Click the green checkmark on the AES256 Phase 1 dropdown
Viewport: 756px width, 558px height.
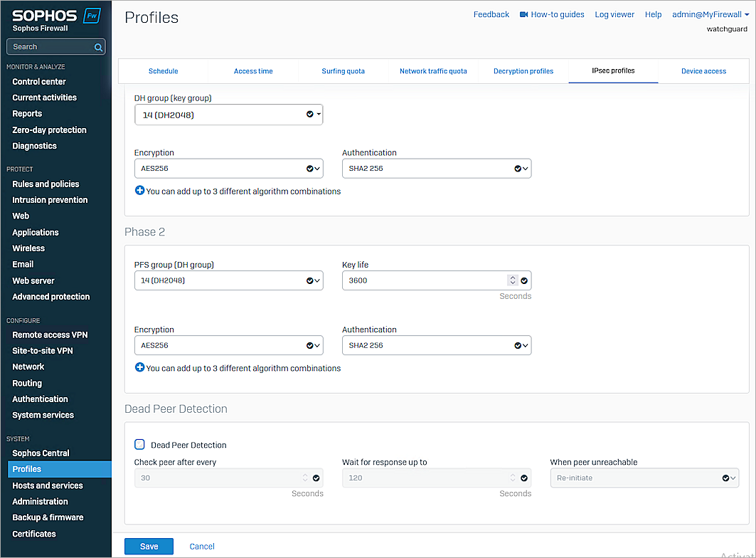309,168
